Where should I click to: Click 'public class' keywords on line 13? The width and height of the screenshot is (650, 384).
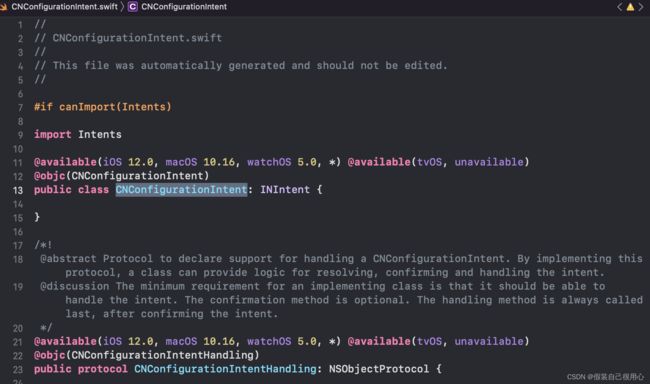(71, 190)
